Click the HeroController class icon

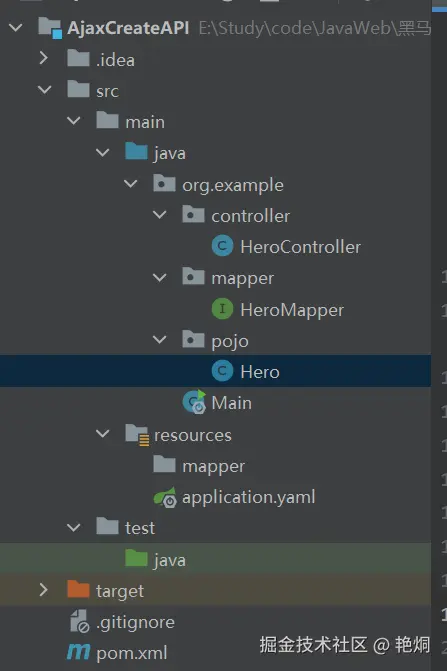click(x=222, y=246)
